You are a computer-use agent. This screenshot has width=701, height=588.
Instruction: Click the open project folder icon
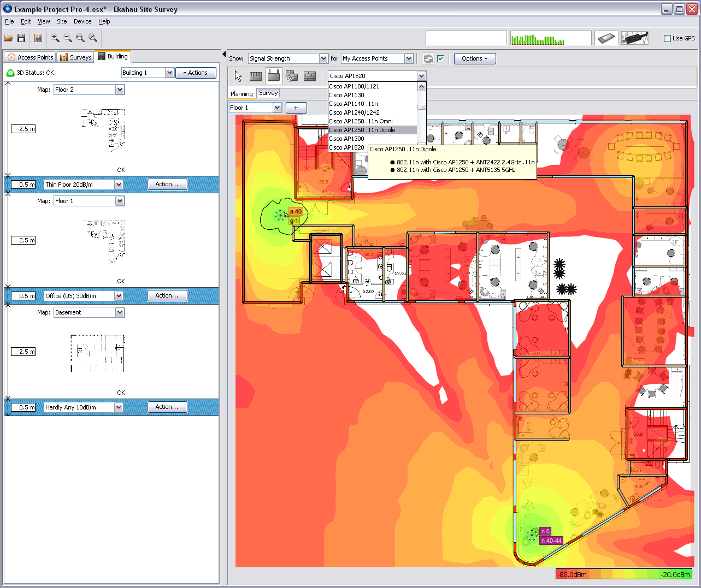(x=9, y=38)
